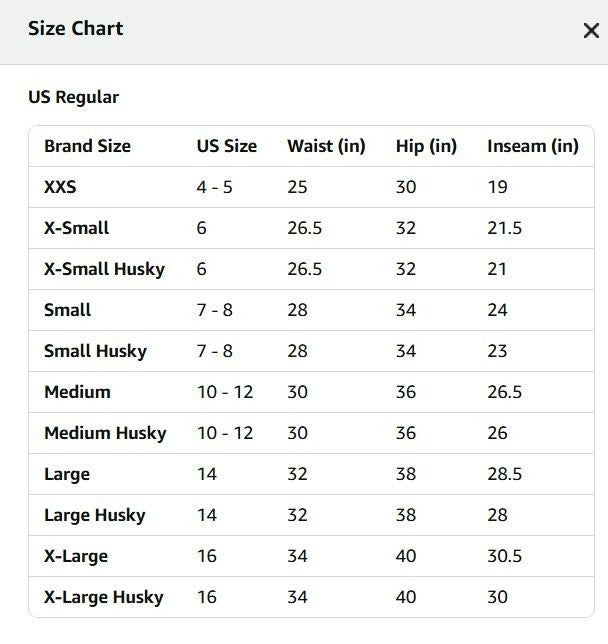608x644 pixels.
Task: Select the XXS brand size row
Action: pos(311,187)
